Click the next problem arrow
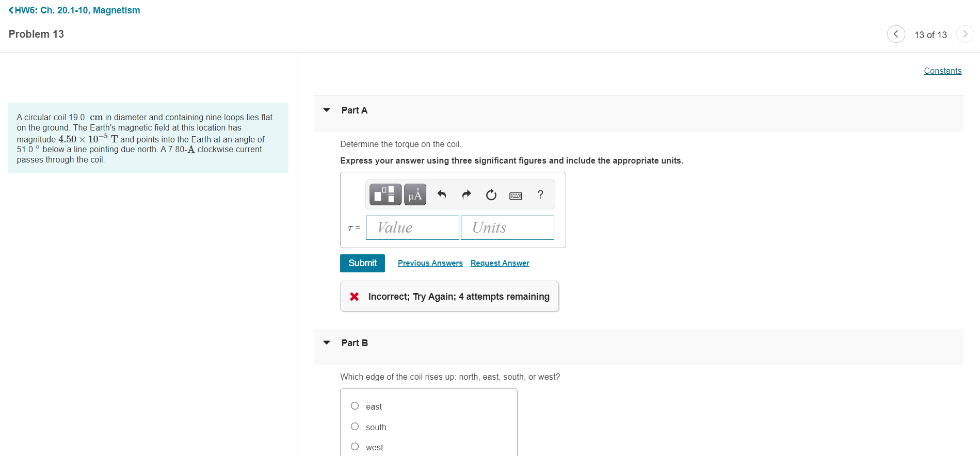This screenshot has width=980, height=456. [x=965, y=34]
